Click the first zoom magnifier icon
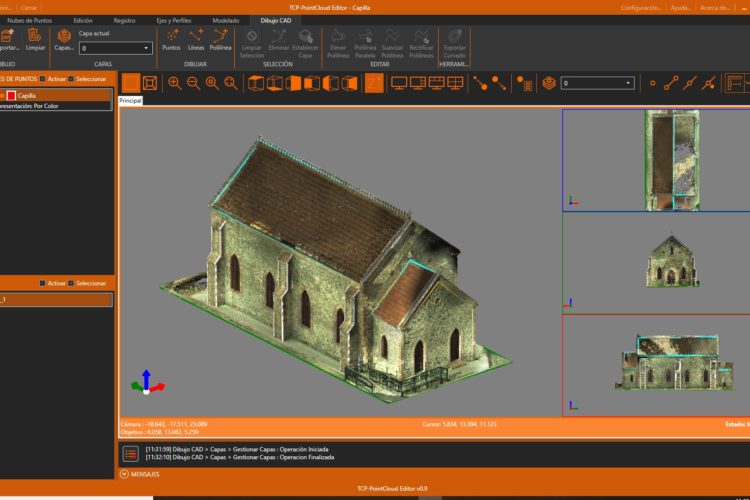 click(x=174, y=83)
